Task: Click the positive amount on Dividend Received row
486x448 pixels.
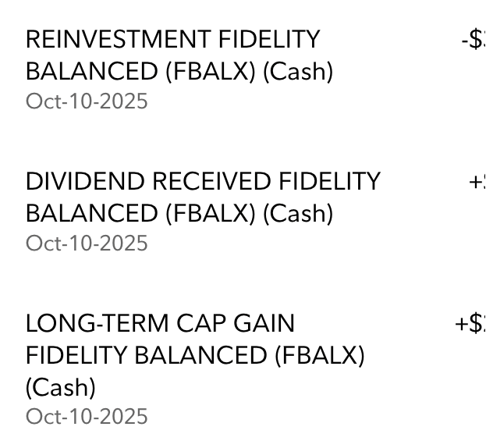Action: point(477,181)
